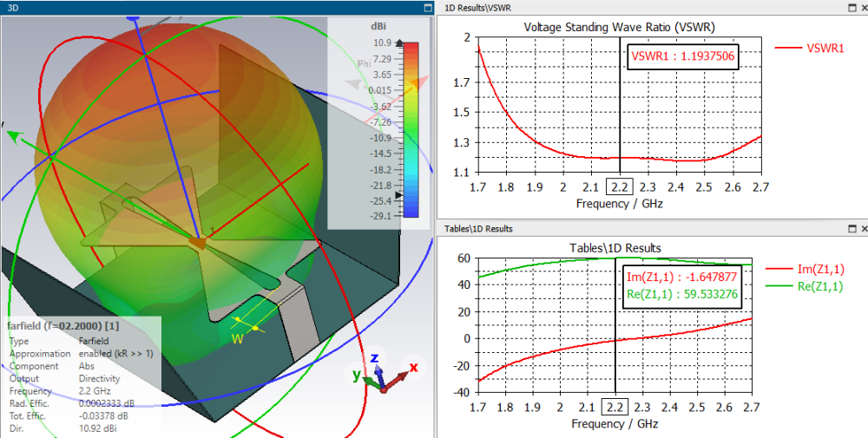Click the Re(Z1,1) : 59.533276 marker readout

click(x=682, y=294)
